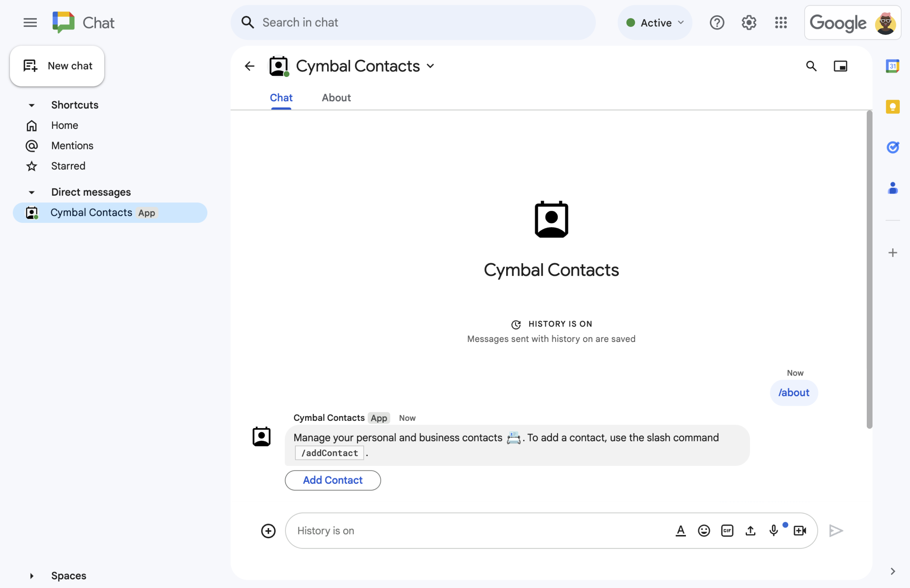Image resolution: width=910 pixels, height=588 pixels.
Task: Click the Google apps grid icon
Action: click(x=781, y=22)
